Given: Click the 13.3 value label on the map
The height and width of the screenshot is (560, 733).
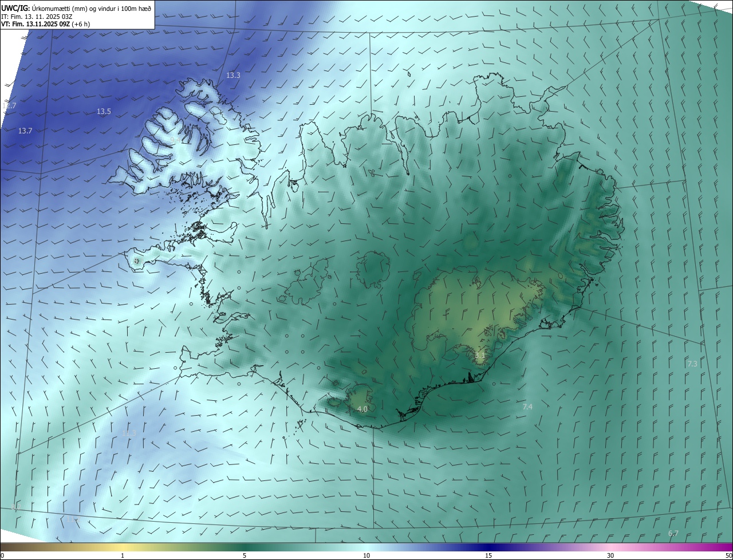Looking at the screenshot, I should click(x=233, y=76).
